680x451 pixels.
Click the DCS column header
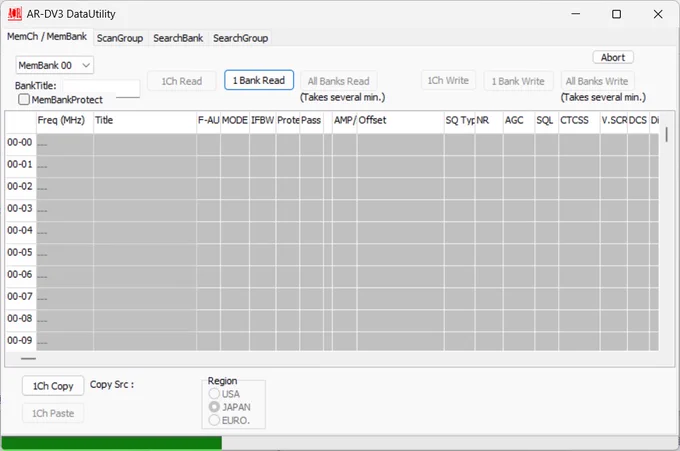(638, 121)
